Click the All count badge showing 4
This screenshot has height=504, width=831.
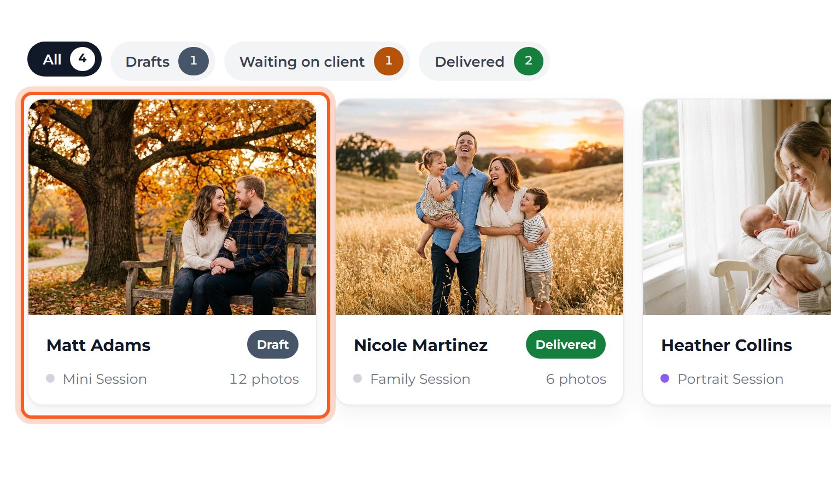[83, 59]
